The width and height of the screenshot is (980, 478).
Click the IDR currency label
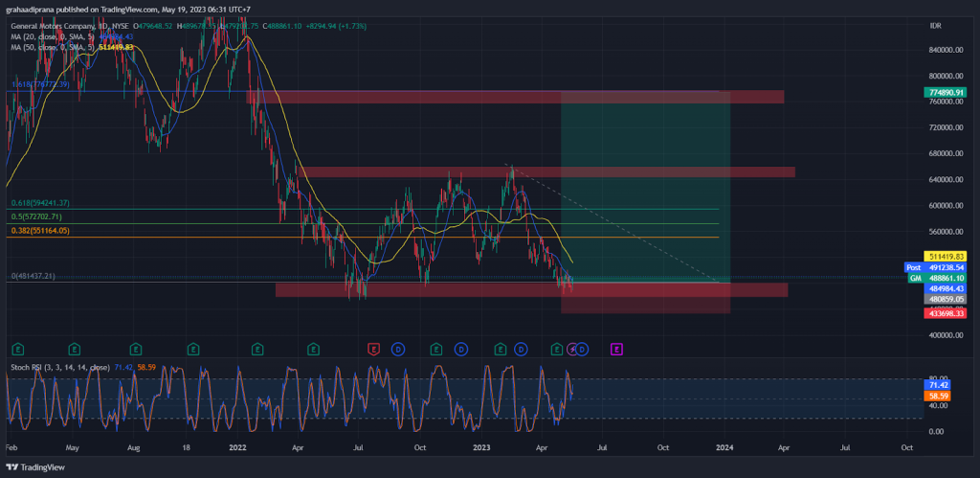pos(936,26)
